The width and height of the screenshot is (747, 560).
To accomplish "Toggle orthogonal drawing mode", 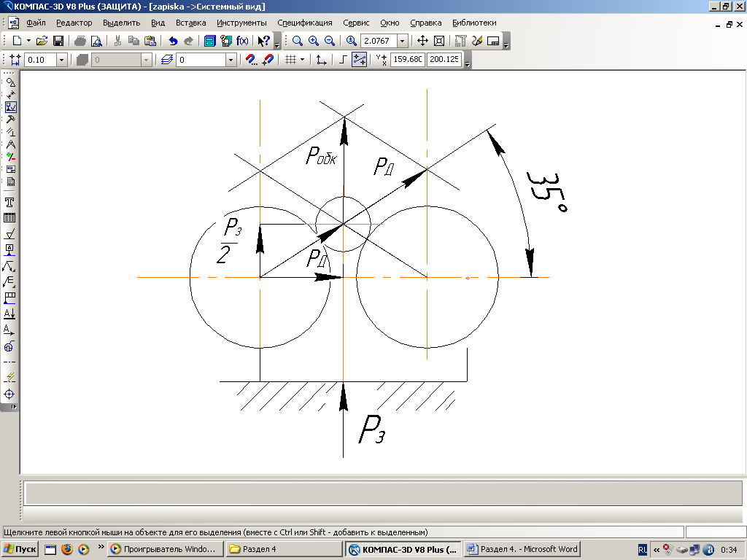I will pos(343,60).
